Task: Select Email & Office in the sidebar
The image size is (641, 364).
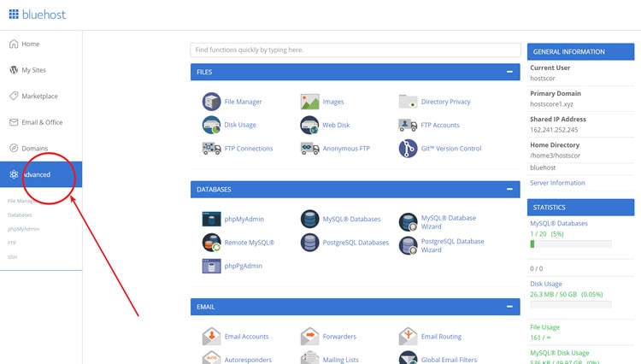Action: 41,122
